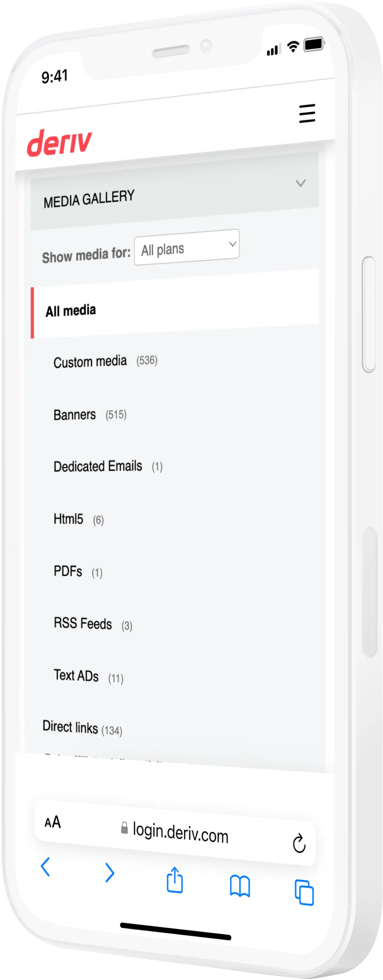Select the Banners media category
The height and width of the screenshot is (980, 383).
(75, 415)
